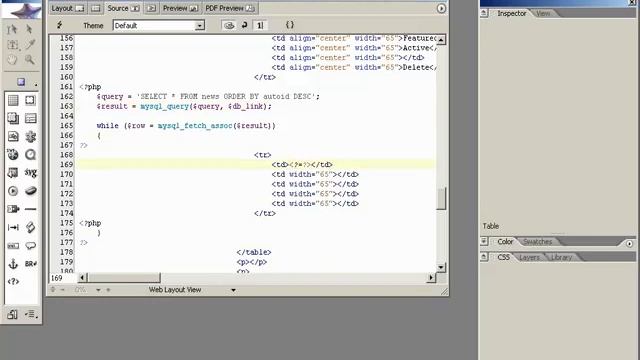Click the line number field showing 169

(62, 278)
